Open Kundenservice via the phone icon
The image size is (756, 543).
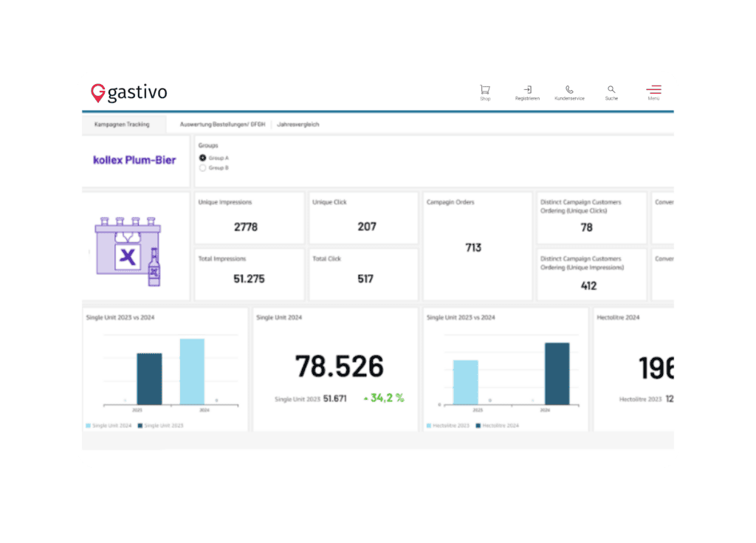pyautogui.click(x=569, y=89)
